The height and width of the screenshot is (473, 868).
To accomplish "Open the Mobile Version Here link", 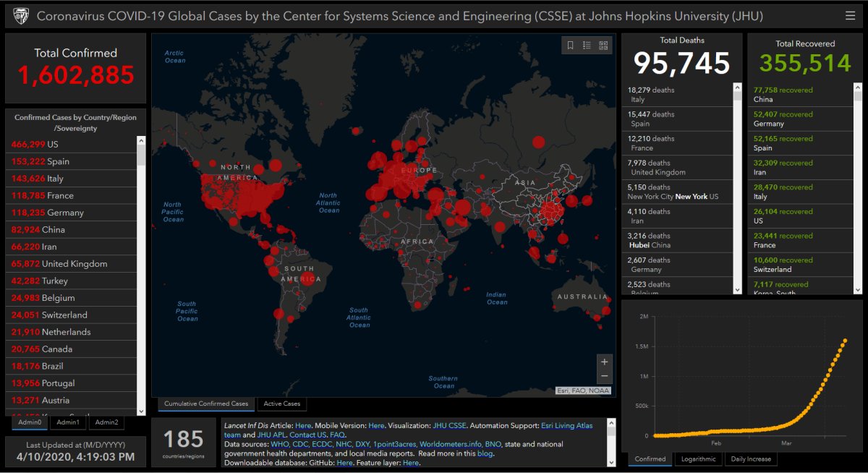I will tap(376, 425).
